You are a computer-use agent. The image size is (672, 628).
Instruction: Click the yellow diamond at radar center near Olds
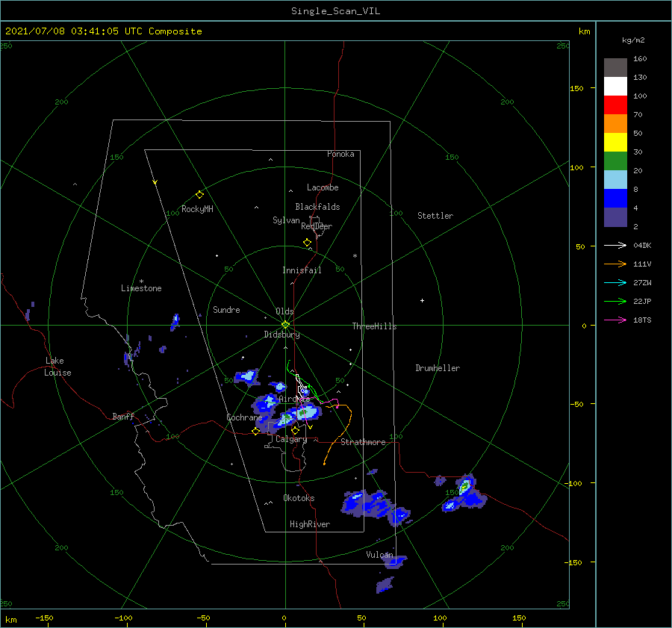285,325
